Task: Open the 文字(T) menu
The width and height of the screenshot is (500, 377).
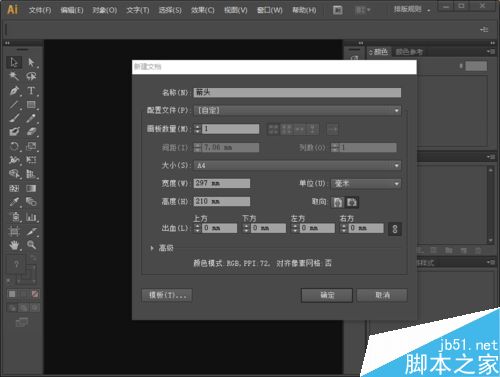Action: (138, 10)
